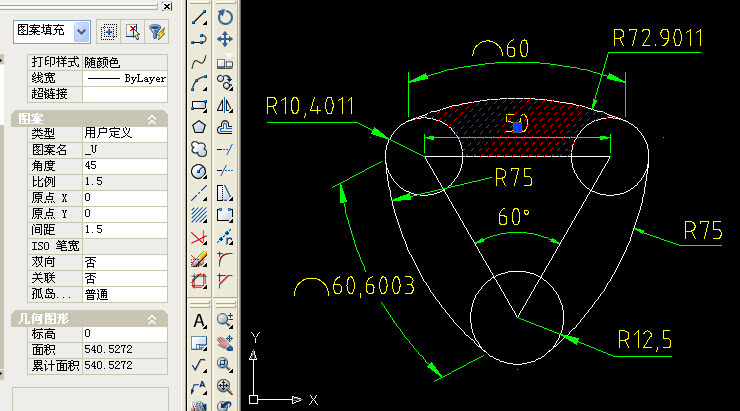Select the Copy objects tool
The width and height of the screenshot is (740, 411).
pos(225,84)
